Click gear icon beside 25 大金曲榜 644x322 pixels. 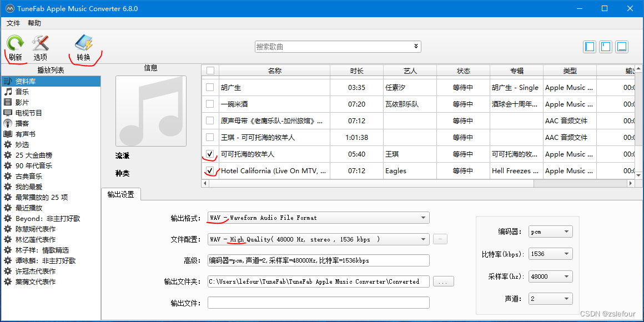pos(7,155)
